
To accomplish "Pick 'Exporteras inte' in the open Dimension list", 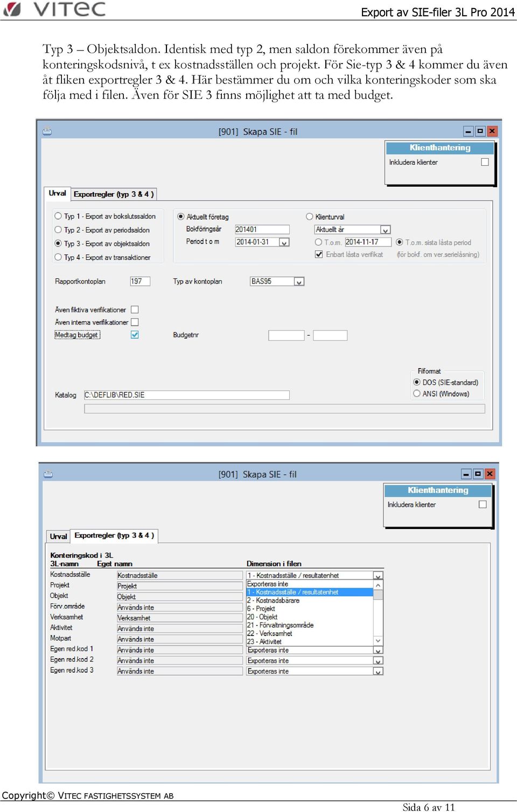I will pyautogui.click(x=310, y=584).
